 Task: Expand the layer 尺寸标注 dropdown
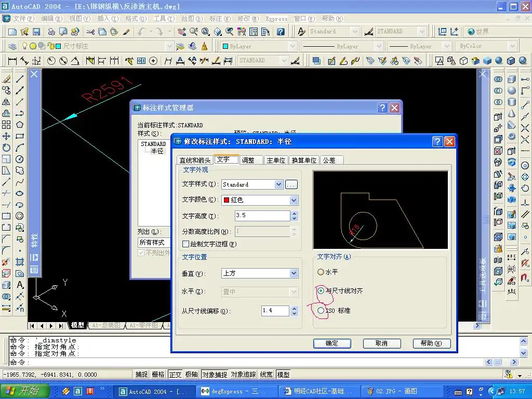click(x=169, y=46)
